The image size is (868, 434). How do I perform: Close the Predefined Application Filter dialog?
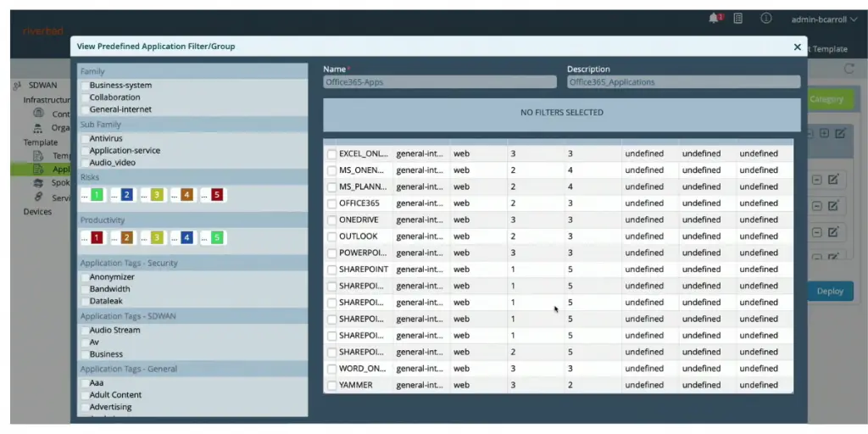(x=797, y=47)
